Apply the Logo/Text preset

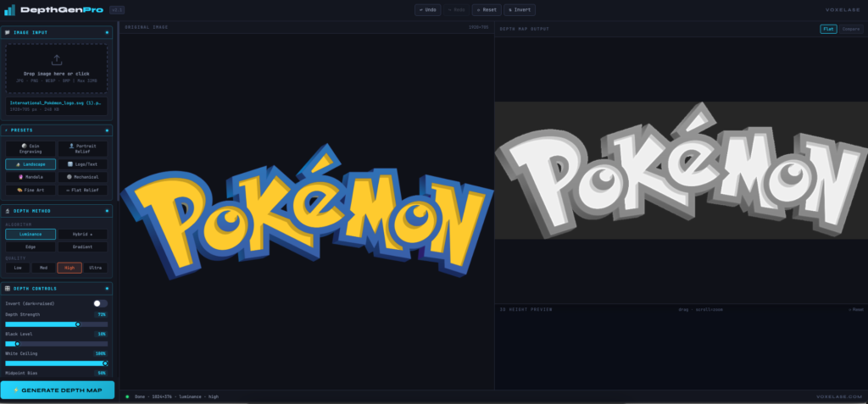pyautogui.click(x=82, y=164)
